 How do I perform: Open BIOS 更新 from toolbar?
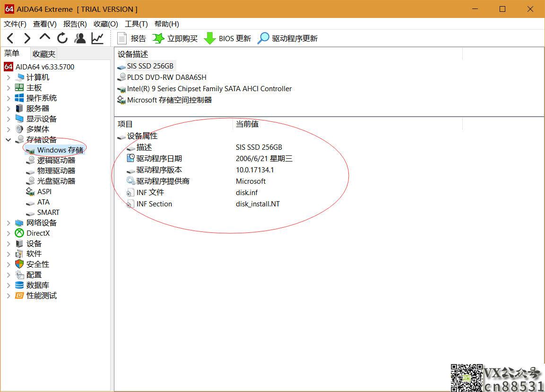coord(227,38)
